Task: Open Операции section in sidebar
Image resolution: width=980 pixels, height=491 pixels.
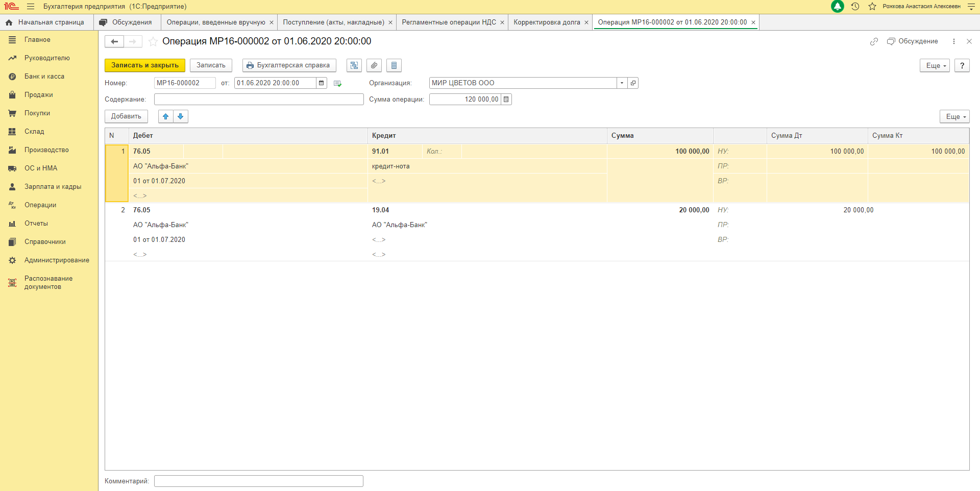Action: point(49,205)
